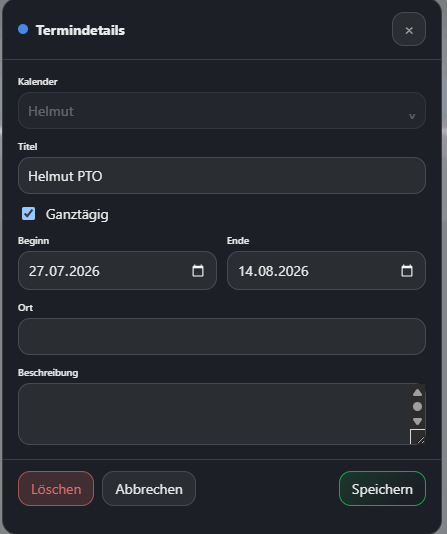Delete the appointment with Löschen
The image size is (447, 534).
(56, 489)
